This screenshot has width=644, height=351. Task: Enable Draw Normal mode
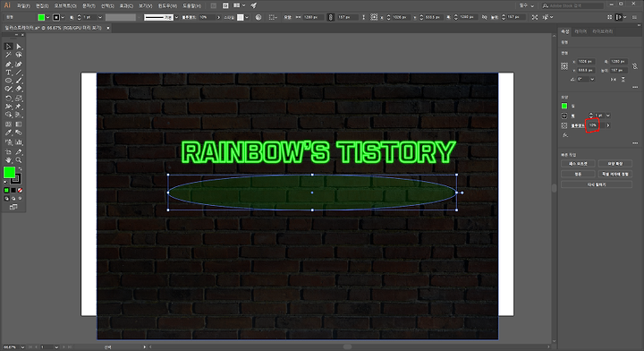click(6, 199)
